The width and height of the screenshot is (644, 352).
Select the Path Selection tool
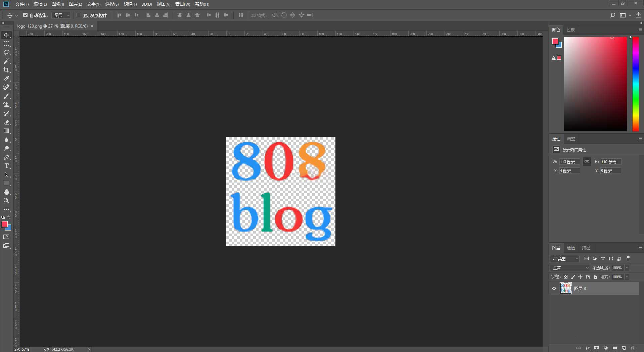(x=6, y=174)
